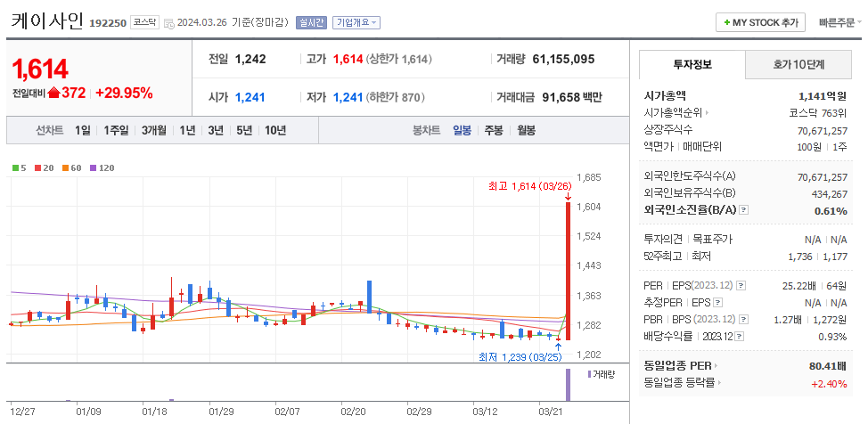Click the help icon next to 추정PER EPS

point(718,303)
